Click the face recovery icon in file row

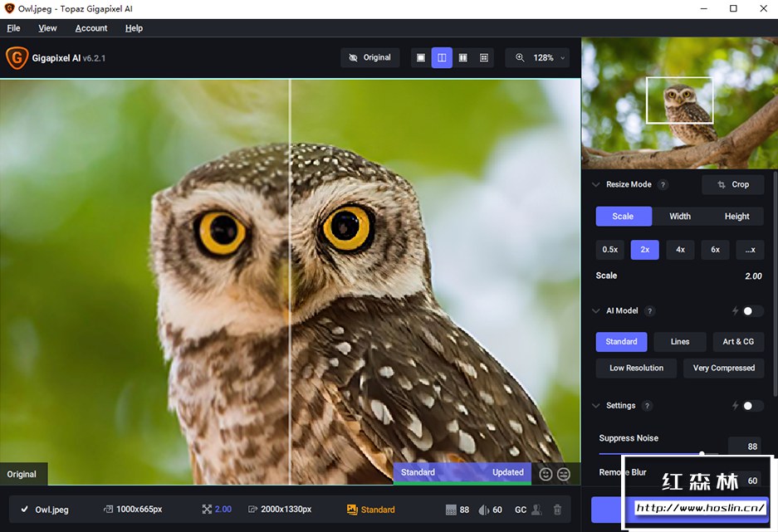[x=537, y=510]
